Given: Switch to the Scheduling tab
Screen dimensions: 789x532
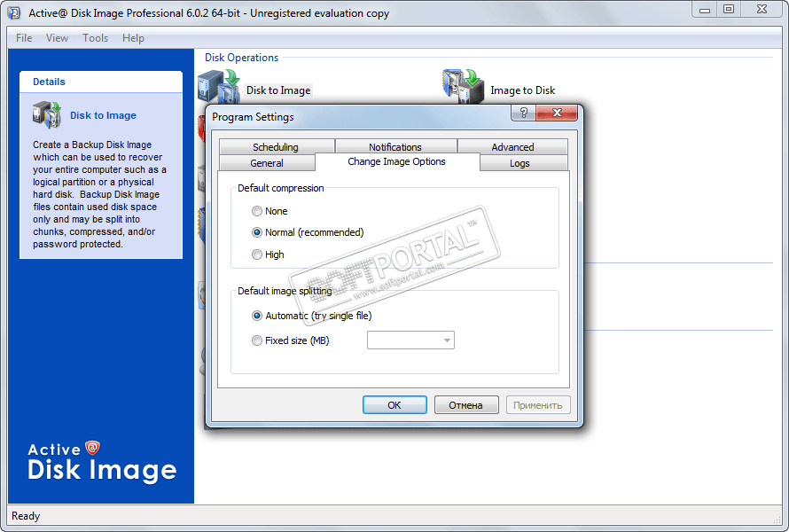Looking at the screenshot, I should 277,146.
